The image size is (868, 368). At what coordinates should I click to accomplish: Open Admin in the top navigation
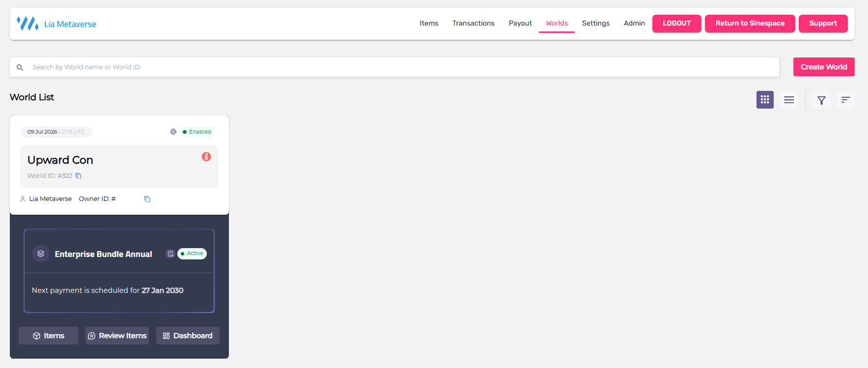(x=634, y=23)
